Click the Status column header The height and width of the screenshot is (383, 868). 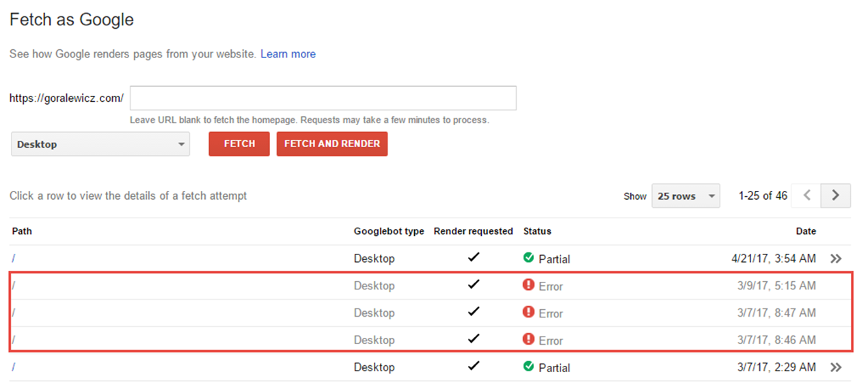pos(537,231)
